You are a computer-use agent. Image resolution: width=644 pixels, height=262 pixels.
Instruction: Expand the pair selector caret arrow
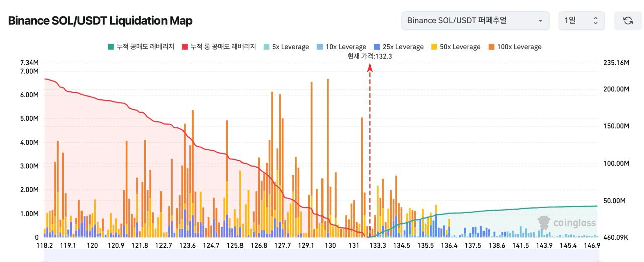tap(540, 21)
